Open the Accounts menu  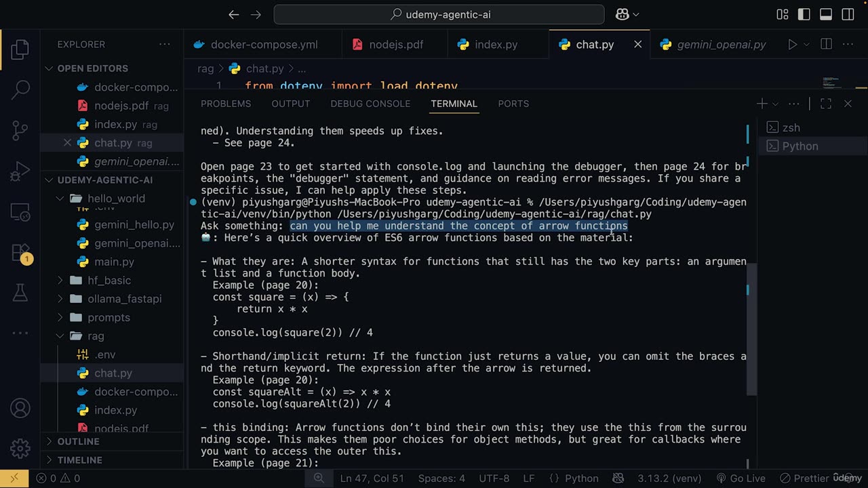click(x=20, y=409)
